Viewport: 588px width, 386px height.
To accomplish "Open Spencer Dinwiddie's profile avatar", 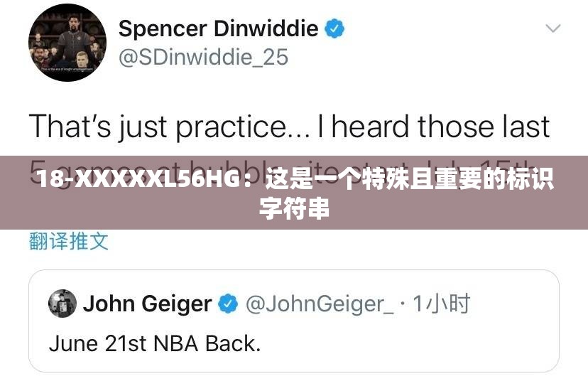I will pyautogui.click(x=67, y=43).
